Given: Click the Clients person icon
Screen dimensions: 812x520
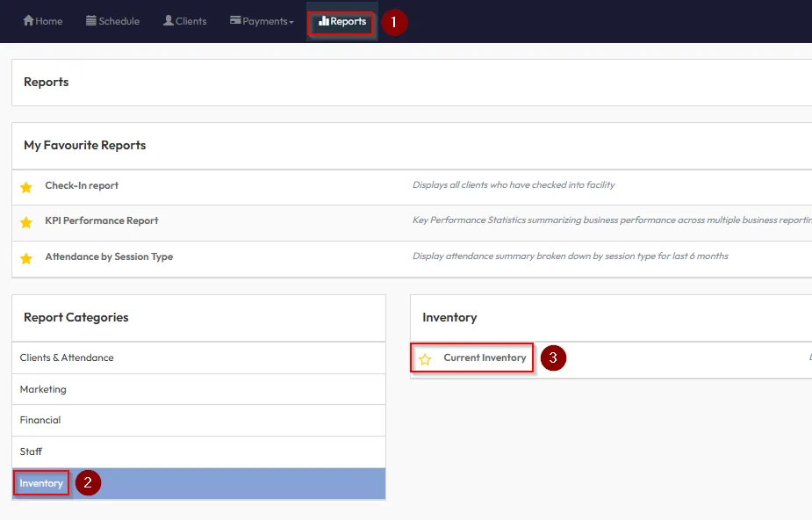Looking at the screenshot, I should pyautogui.click(x=169, y=21).
